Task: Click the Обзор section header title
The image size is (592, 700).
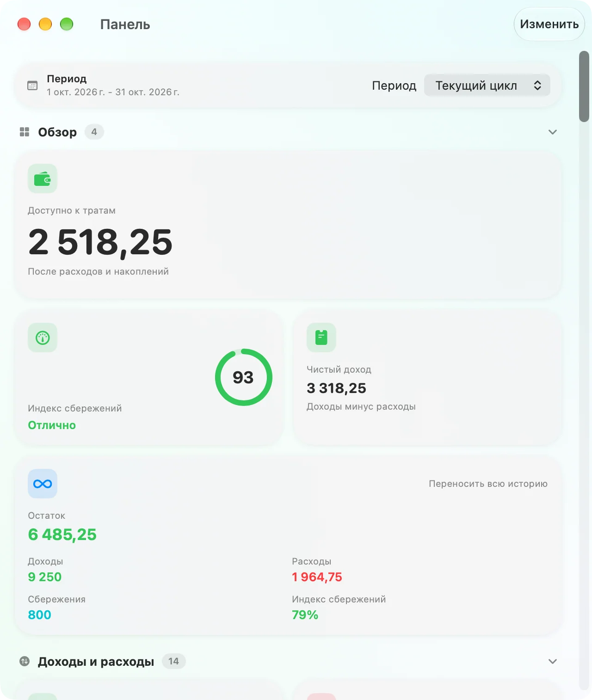Action: click(x=57, y=132)
